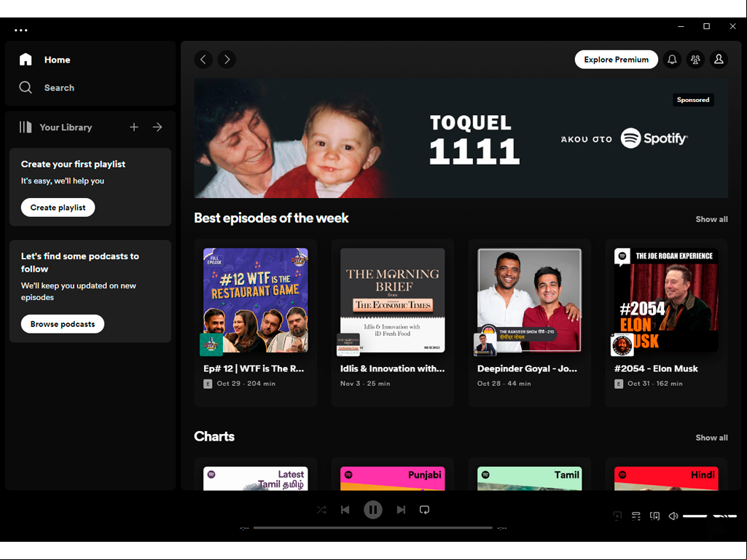Mute with the volume speaker icon

(673, 516)
